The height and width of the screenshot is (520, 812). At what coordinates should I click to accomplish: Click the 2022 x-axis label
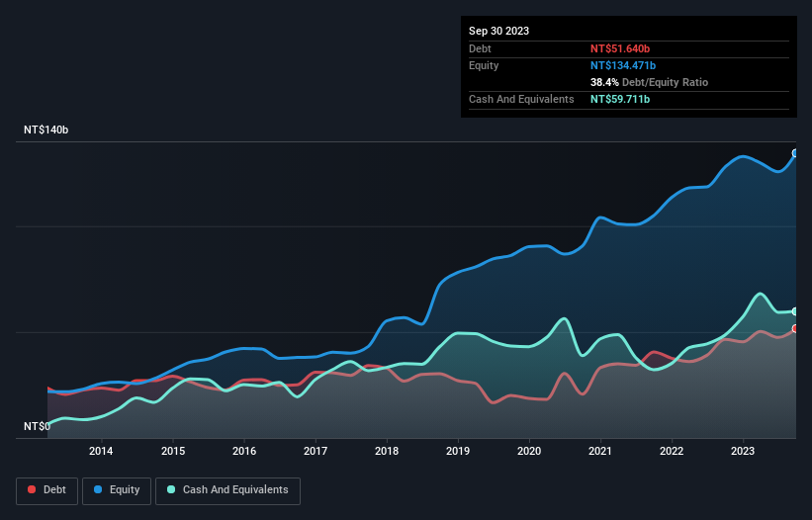[x=672, y=451]
